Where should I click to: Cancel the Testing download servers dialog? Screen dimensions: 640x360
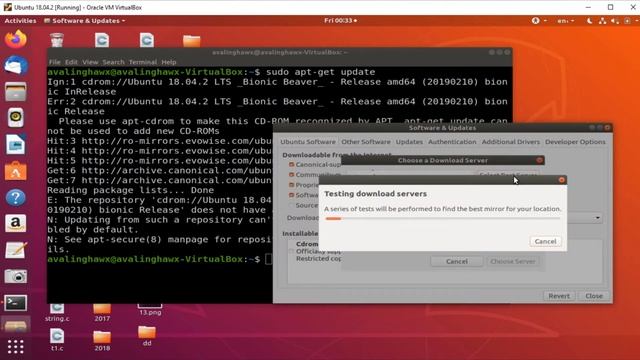point(545,241)
